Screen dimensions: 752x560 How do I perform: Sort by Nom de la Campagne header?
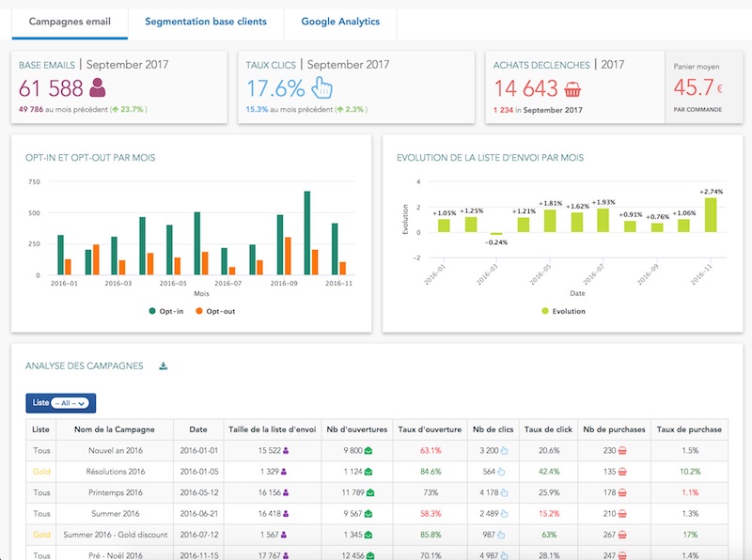tap(115, 429)
